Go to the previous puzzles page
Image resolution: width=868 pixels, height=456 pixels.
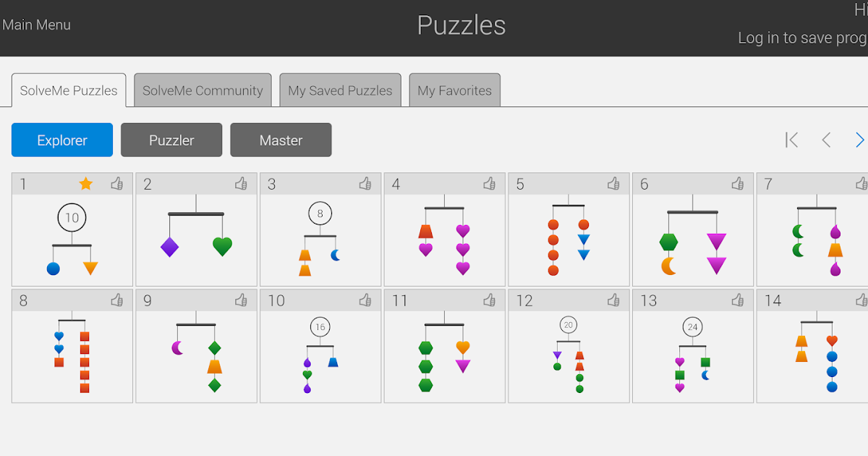pyautogui.click(x=826, y=140)
